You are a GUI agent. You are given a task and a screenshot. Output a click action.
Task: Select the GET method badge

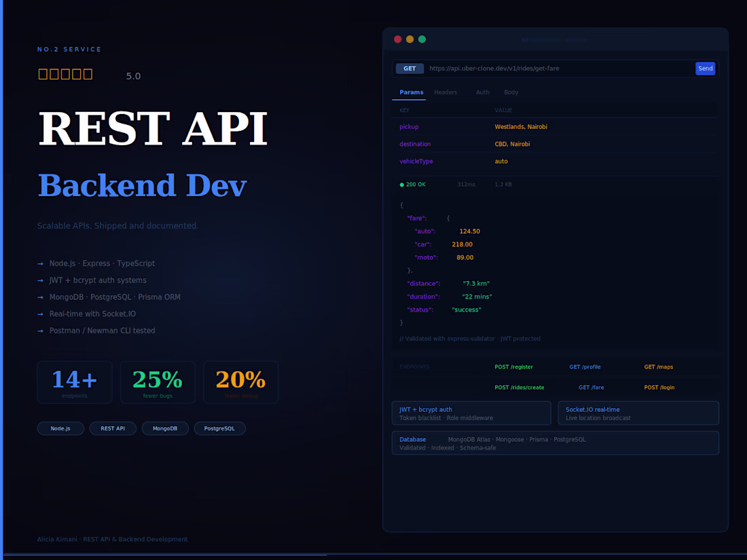pyautogui.click(x=409, y=69)
